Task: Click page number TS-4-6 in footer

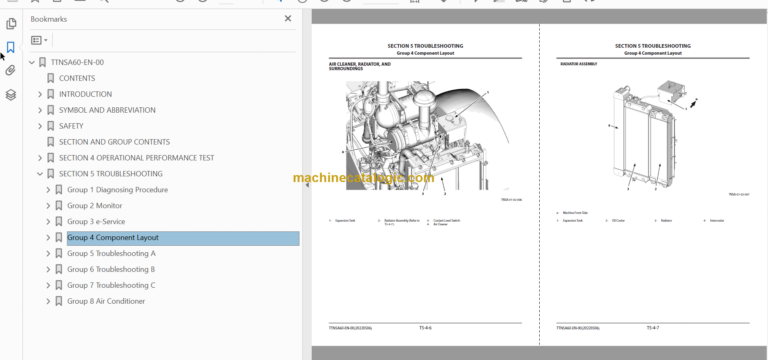Action: (x=425, y=328)
